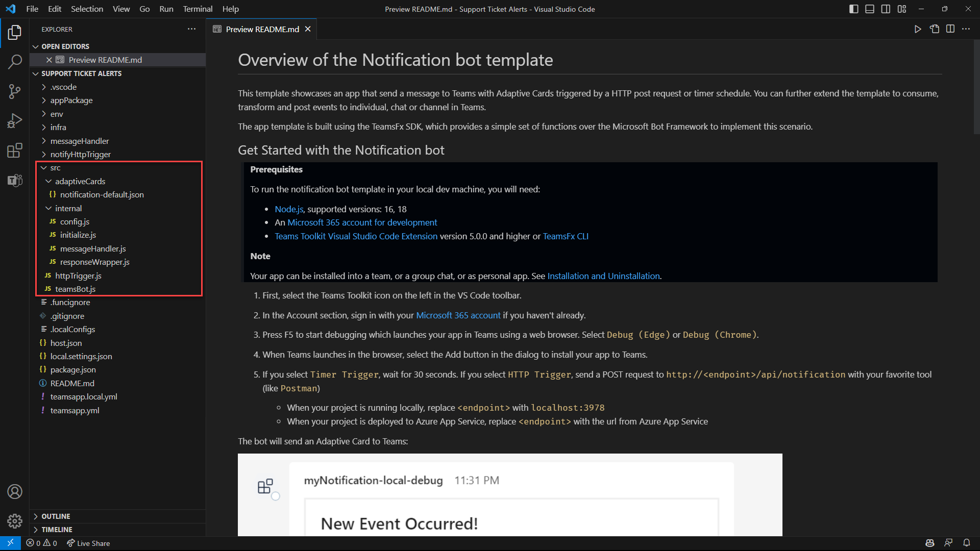The width and height of the screenshot is (980, 551).
Task: Select the Explorer icon in activity bar
Action: (15, 32)
